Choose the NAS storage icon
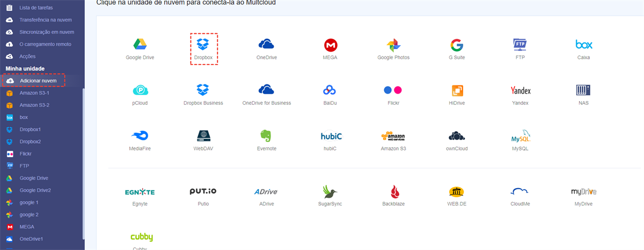 point(583,90)
